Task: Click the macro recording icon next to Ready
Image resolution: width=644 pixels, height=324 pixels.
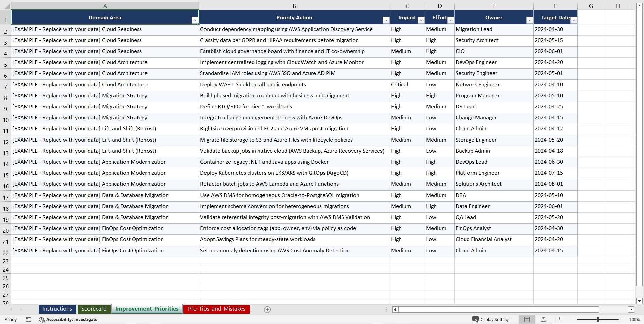Action: point(28,319)
